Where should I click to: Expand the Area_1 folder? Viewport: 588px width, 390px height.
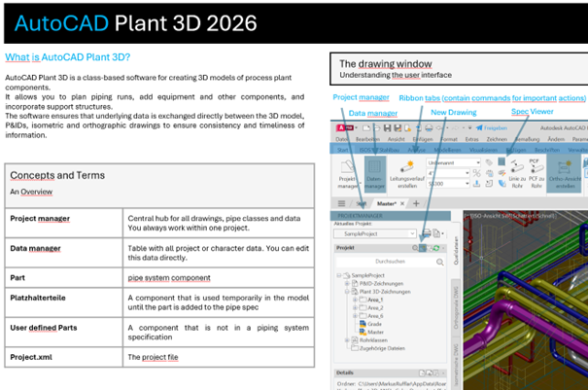(x=355, y=300)
